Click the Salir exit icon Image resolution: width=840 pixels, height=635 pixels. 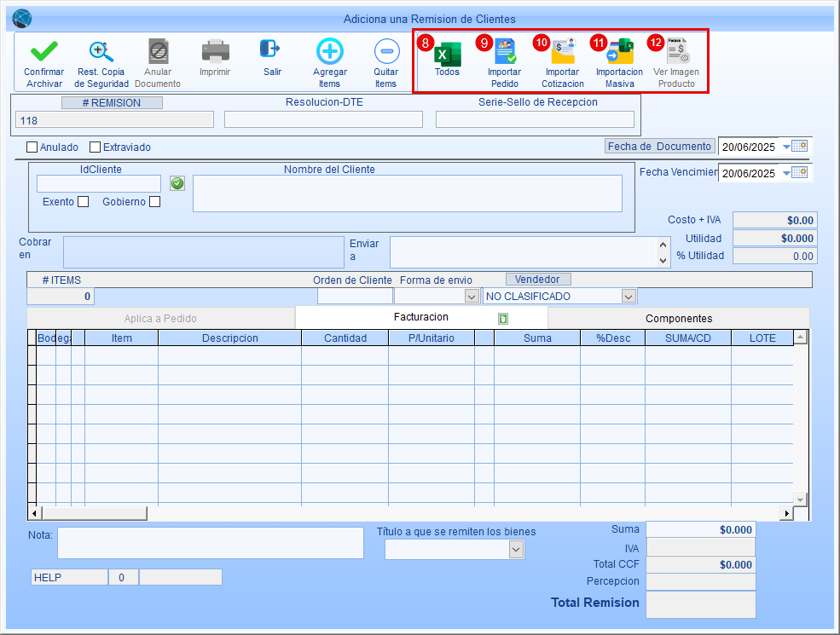click(x=272, y=51)
